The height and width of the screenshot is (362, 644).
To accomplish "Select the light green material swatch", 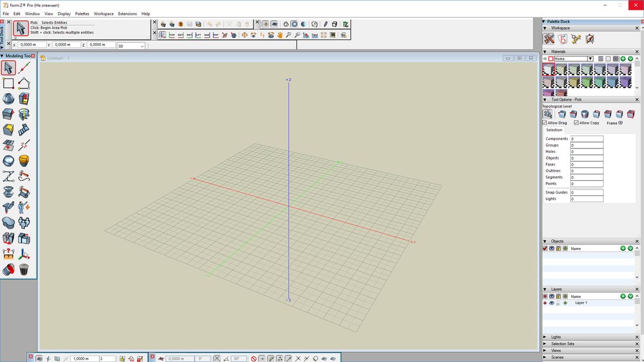I will coord(587,83).
